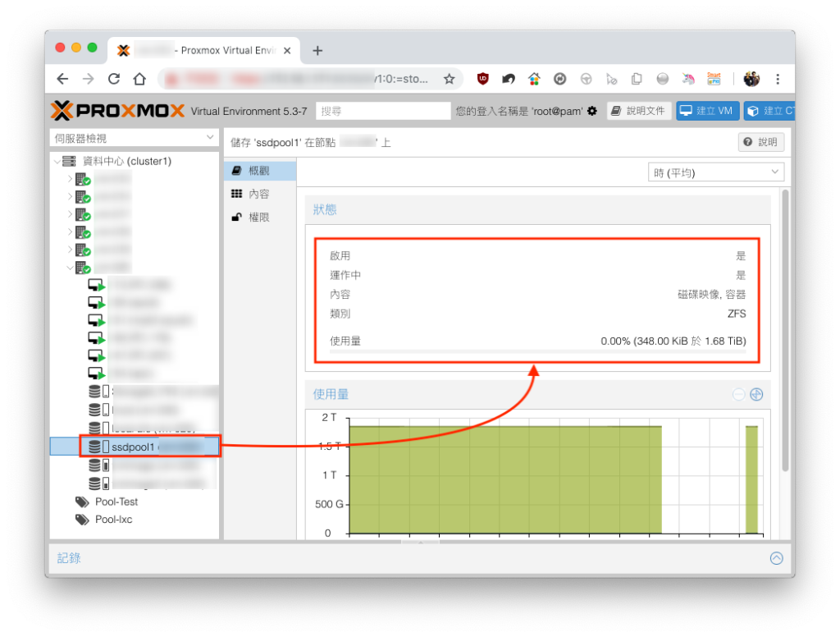Open the Chrome profile avatar

point(751,79)
